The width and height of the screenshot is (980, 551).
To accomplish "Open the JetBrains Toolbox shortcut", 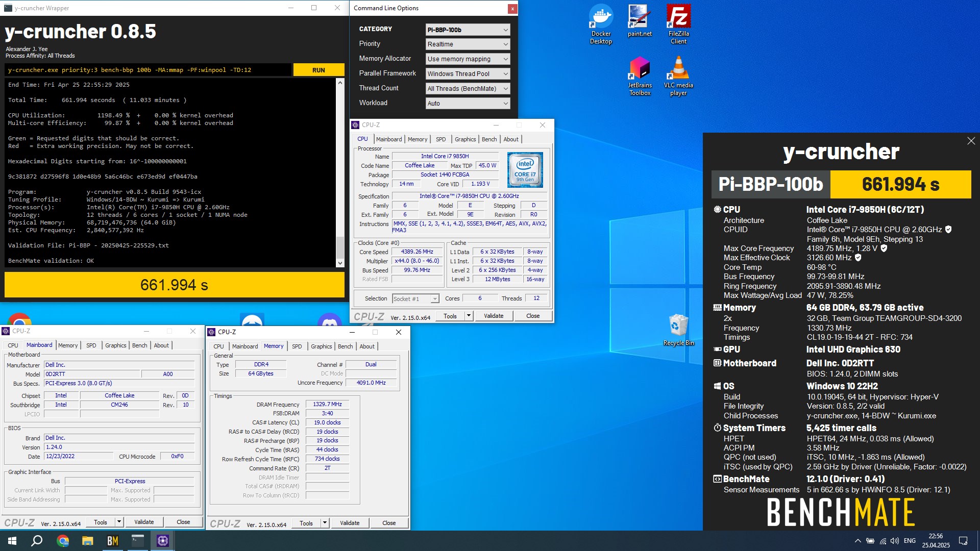I will click(640, 76).
